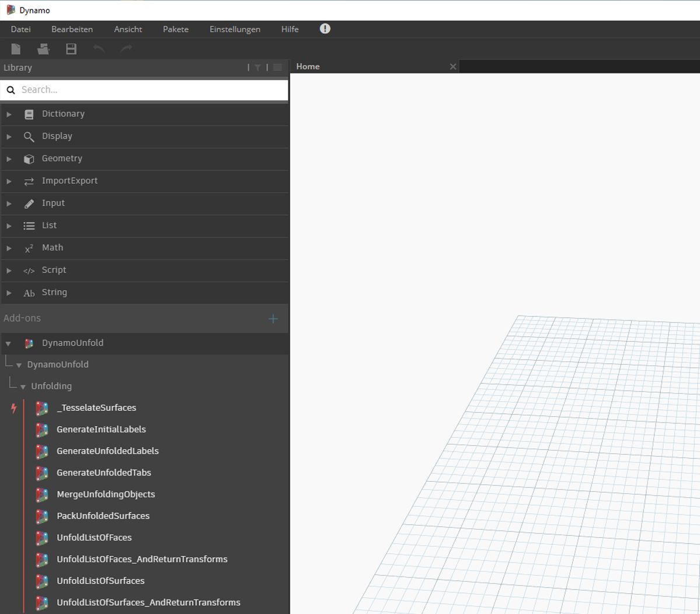Viewport: 700px width, 614px height.
Task: Click the plus icon beside Add-ons
Action: pos(273,319)
